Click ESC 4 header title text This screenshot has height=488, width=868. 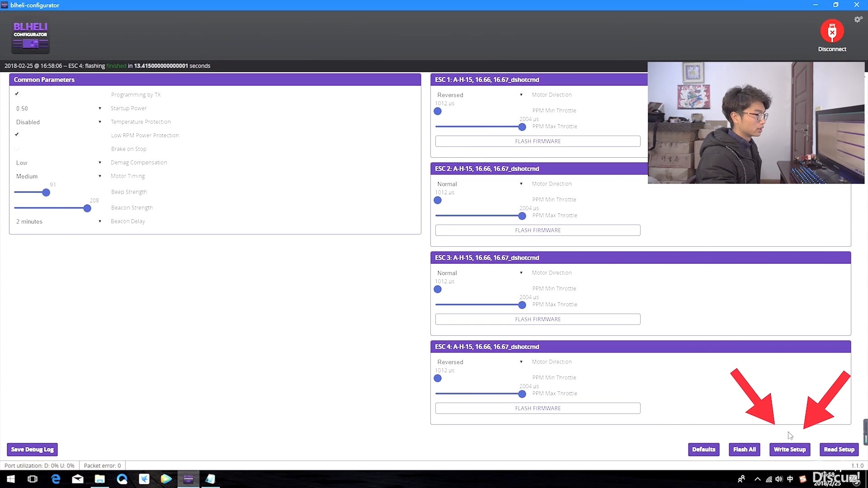point(487,347)
